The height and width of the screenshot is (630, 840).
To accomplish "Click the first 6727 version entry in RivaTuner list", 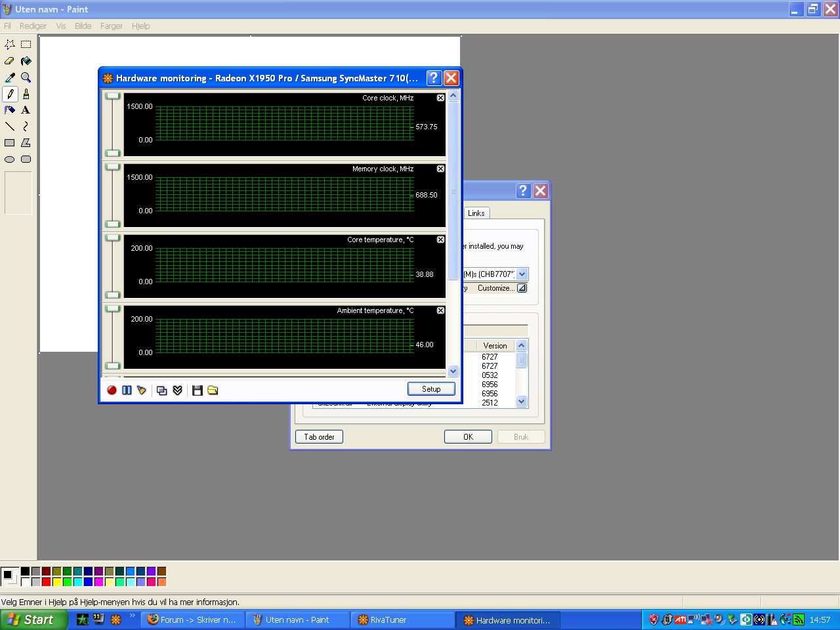I will click(490, 357).
